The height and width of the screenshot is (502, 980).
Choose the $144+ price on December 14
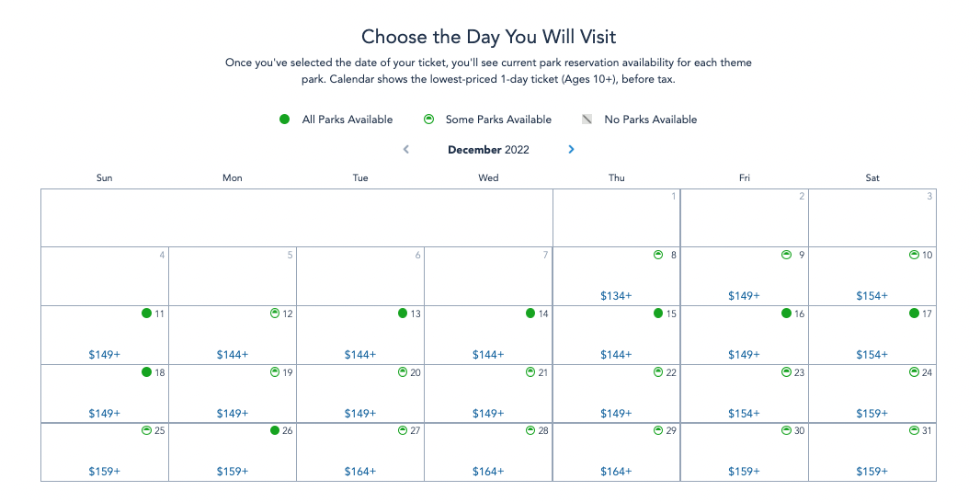coord(488,355)
